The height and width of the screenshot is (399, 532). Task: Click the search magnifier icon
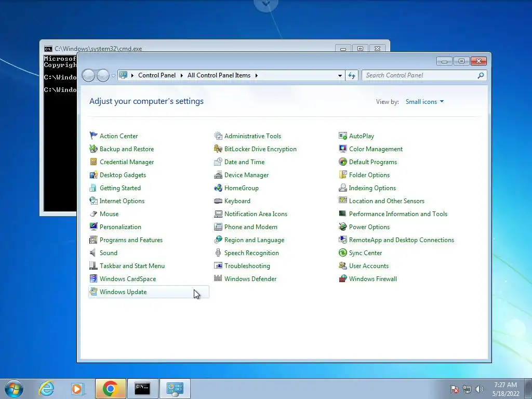481,75
